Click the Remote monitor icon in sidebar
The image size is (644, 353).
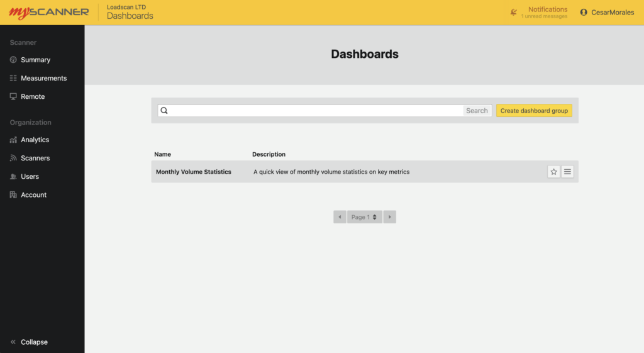[x=13, y=96]
